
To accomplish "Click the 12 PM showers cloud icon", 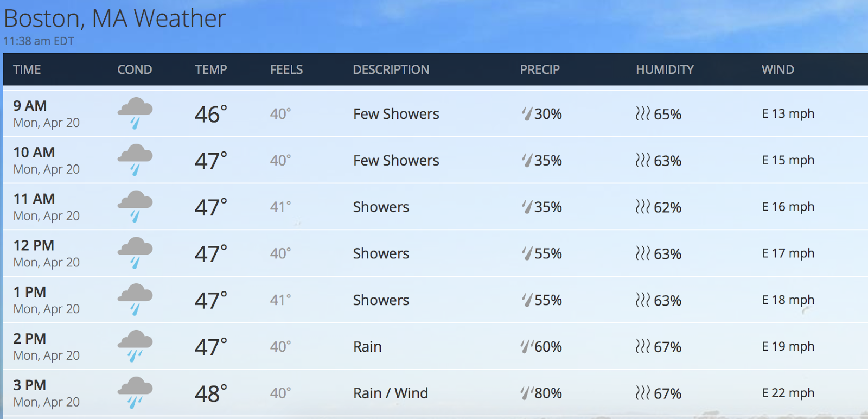I will point(135,253).
